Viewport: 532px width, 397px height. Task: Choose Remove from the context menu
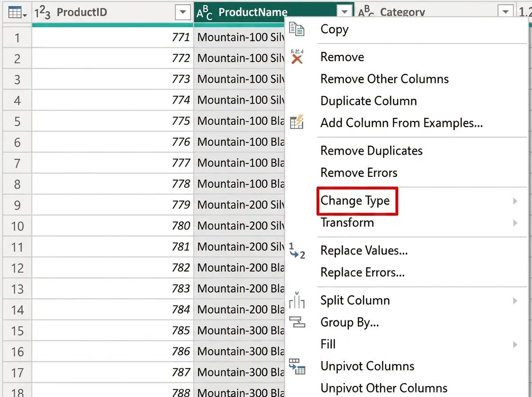coord(342,57)
